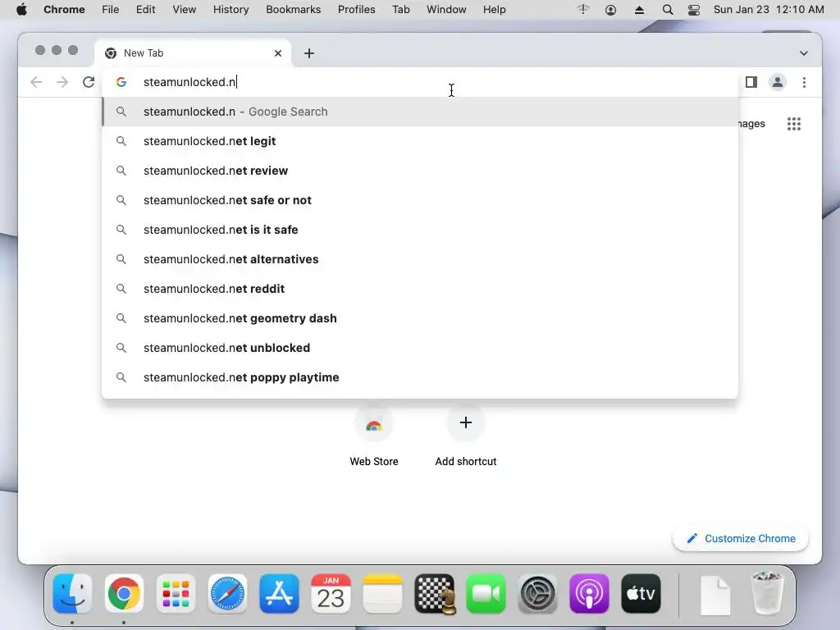This screenshot has width=840, height=630.
Task: Open Control Center in menu bar
Action: tap(694, 10)
